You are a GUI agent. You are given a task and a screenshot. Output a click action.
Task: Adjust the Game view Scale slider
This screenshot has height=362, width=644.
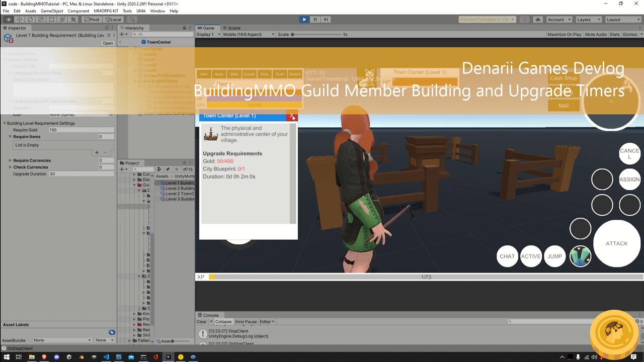point(292,35)
